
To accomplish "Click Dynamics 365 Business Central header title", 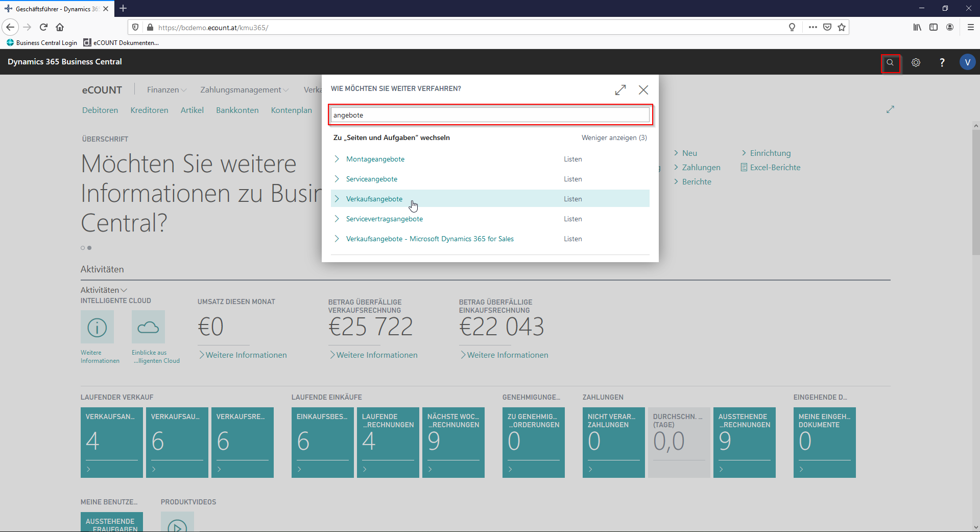I will tap(65, 62).
